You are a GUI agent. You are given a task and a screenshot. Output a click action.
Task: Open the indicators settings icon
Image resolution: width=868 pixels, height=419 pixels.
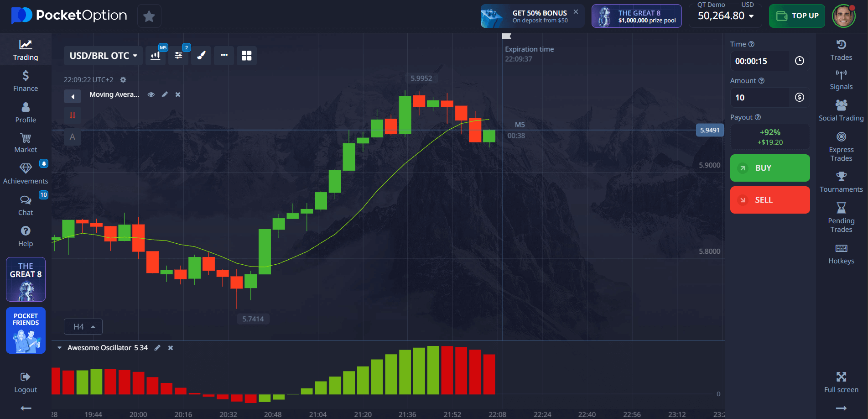[x=178, y=56]
